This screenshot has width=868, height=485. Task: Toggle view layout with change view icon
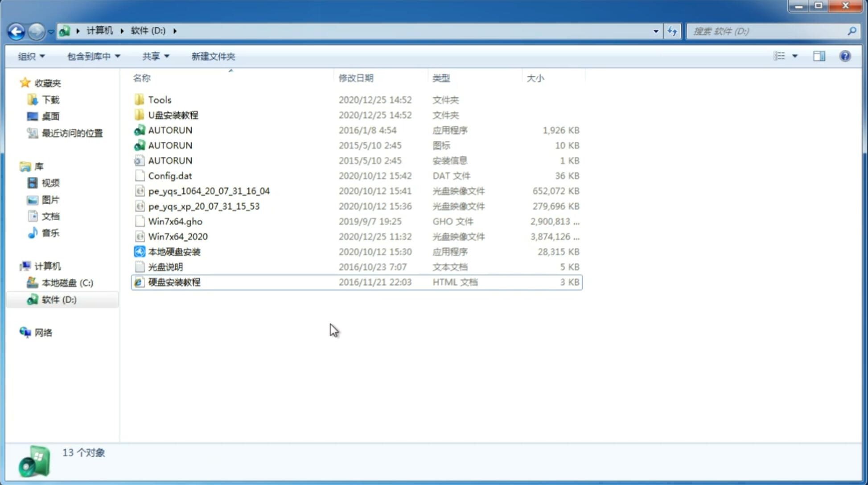click(x=781, y=56)
